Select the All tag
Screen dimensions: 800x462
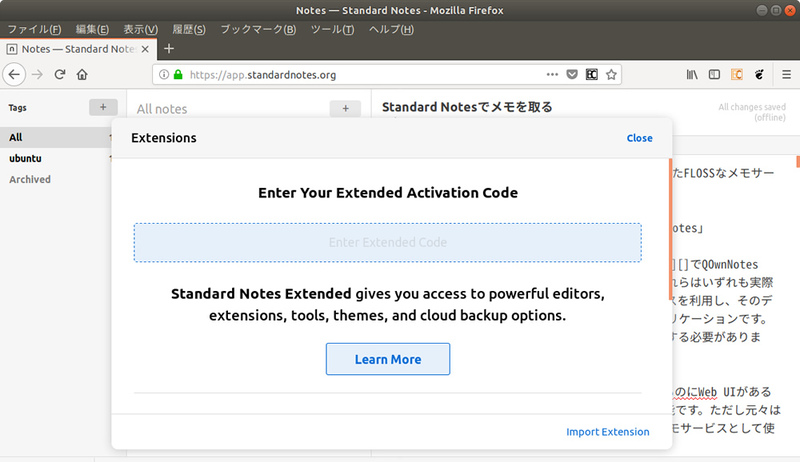(56, 137)
